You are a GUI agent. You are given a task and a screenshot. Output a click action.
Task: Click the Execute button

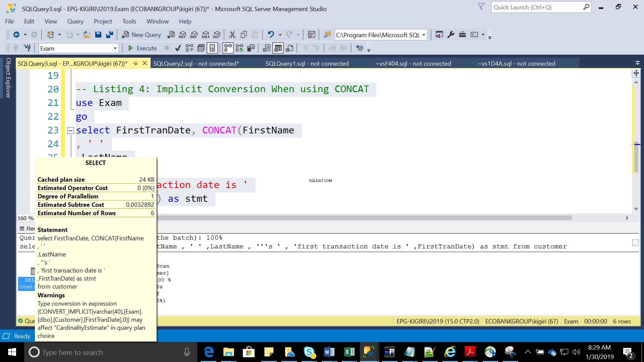142,48
